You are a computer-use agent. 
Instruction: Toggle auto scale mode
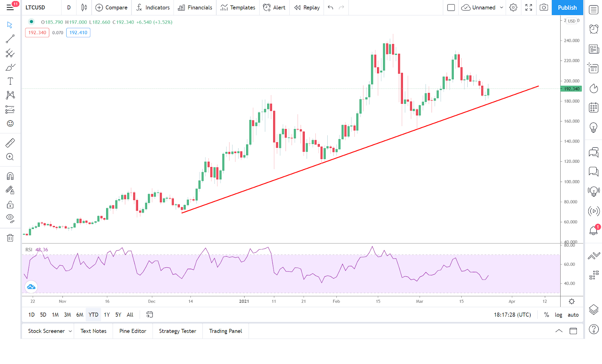tap(573, 315)
